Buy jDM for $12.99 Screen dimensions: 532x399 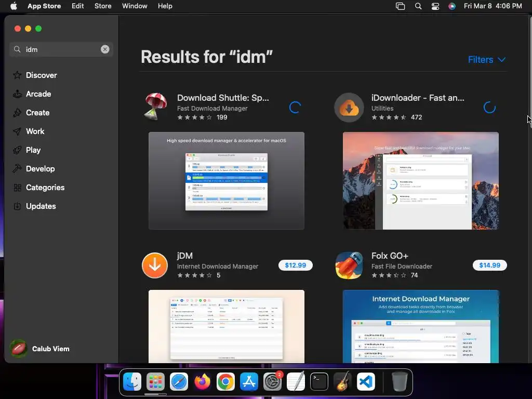[296, 265]
